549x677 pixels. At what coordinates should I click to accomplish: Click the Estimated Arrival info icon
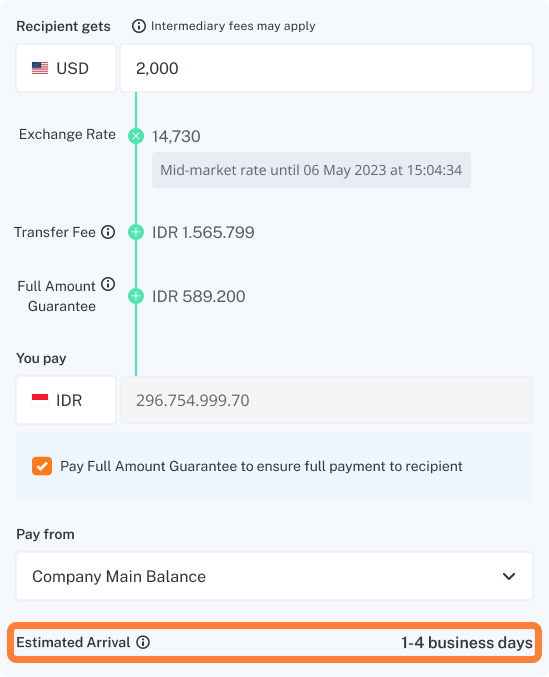[x=143, y=642]
